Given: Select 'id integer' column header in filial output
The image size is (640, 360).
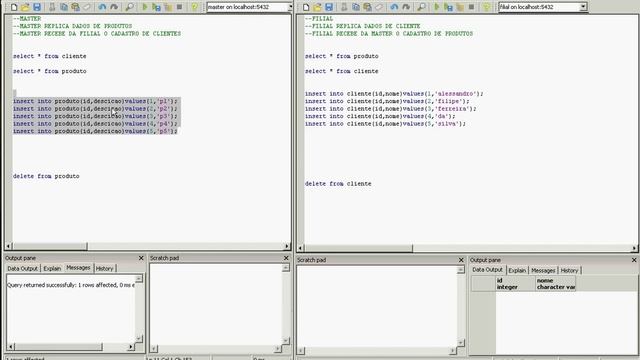Looking at the screenshot, I should 516,284.
